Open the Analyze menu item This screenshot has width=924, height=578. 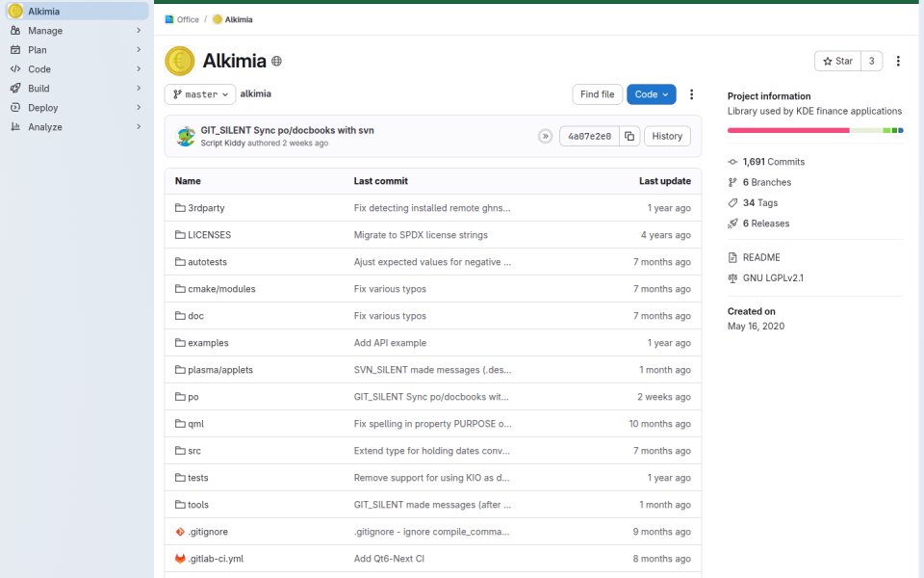(x=77, y=127)
